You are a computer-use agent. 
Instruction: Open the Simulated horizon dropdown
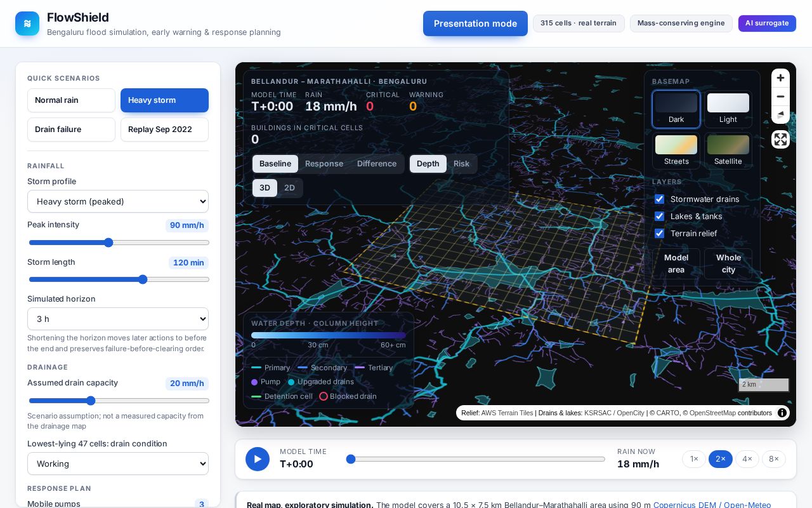click(118, 319)
